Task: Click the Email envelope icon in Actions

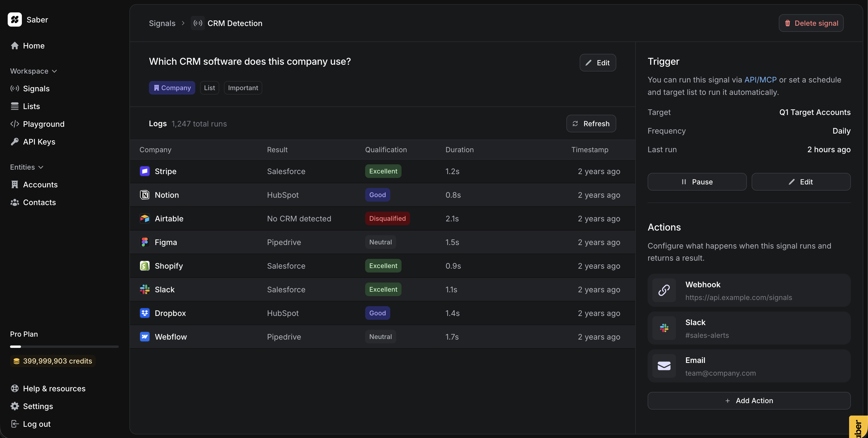Action: point(664,366)
